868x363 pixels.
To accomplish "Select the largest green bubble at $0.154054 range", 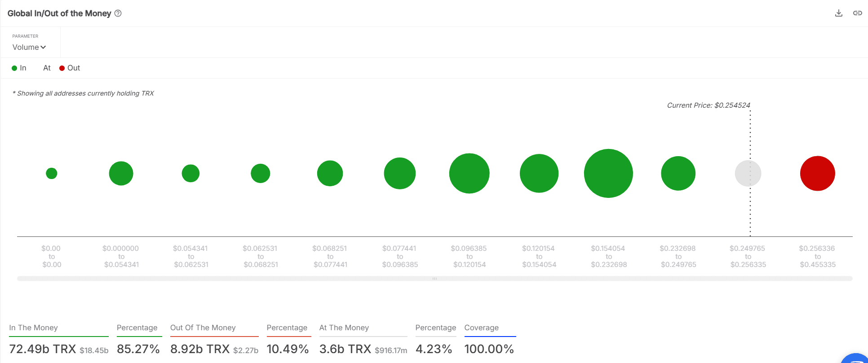I will [x=608, y=173].
